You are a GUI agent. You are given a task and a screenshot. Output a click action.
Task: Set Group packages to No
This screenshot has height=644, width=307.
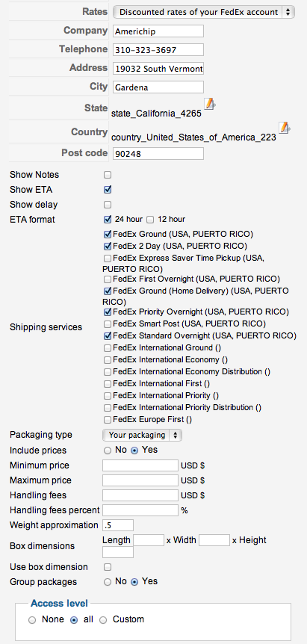click(108, 582)
